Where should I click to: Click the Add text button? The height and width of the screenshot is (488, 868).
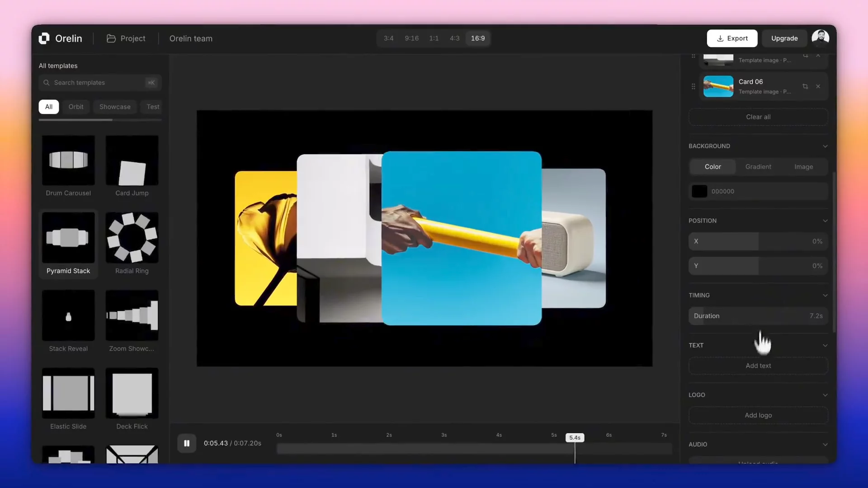point(758,366)
